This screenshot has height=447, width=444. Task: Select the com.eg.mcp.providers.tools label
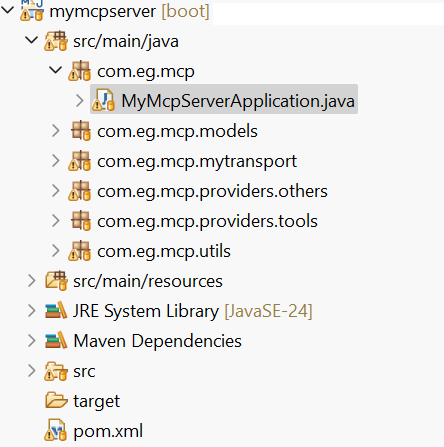pos(207,222)
